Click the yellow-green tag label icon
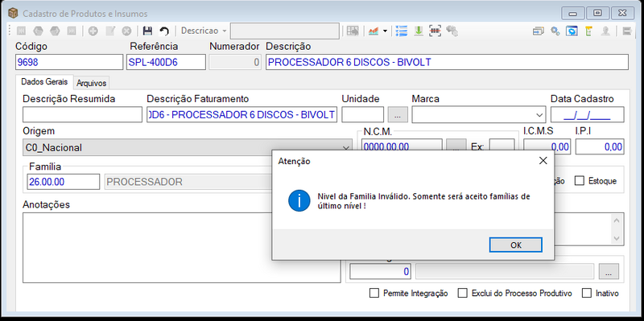 tap(588, 31)
